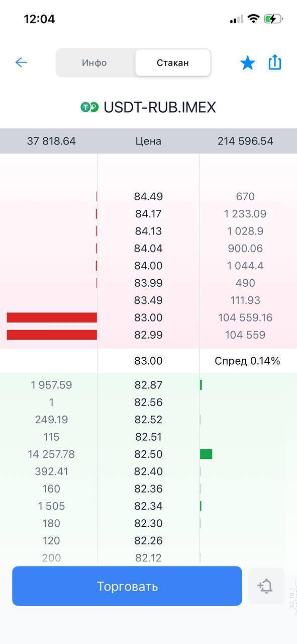The height and width of the screenshot is (644, 297).
Task: Open the share icon
Action: click(x=275, y=62)
